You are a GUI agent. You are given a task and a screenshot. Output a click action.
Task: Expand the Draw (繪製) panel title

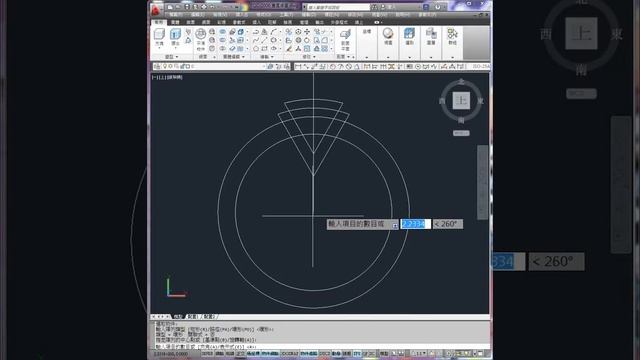pos(267,57)
